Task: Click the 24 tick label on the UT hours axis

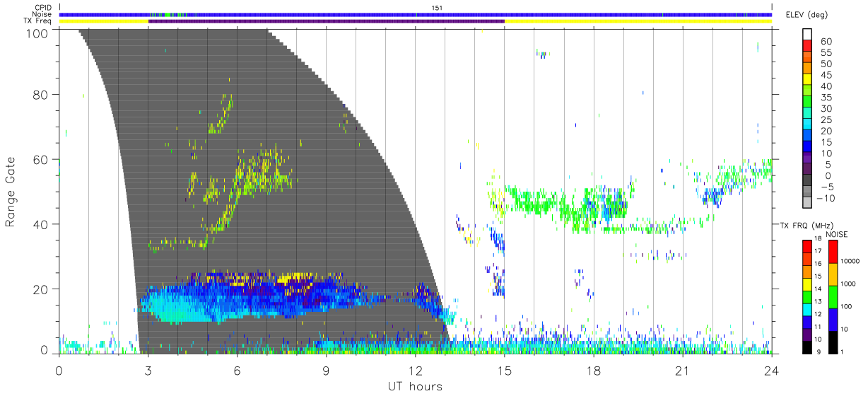Action: (x=772, y=371)
